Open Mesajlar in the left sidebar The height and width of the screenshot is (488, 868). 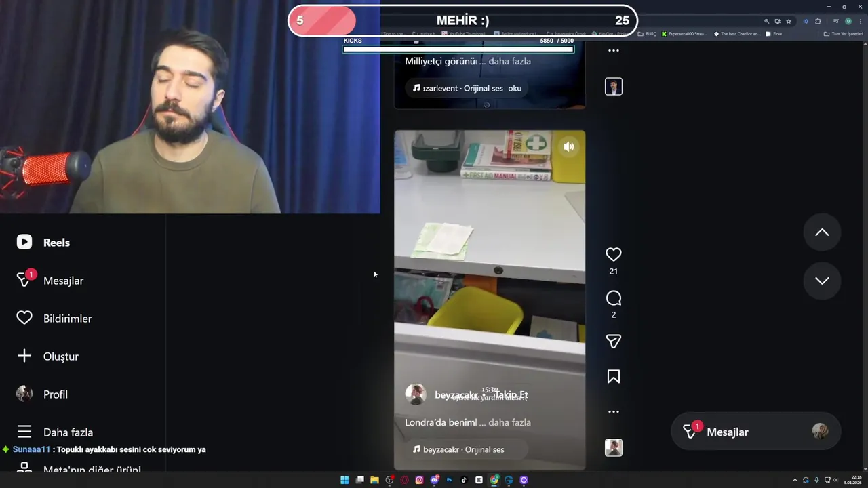(x=50, y=280)
